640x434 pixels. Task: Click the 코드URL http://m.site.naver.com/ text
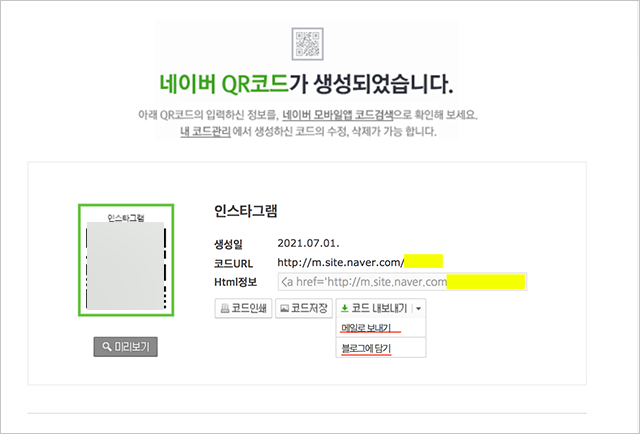tap(341, 262)
